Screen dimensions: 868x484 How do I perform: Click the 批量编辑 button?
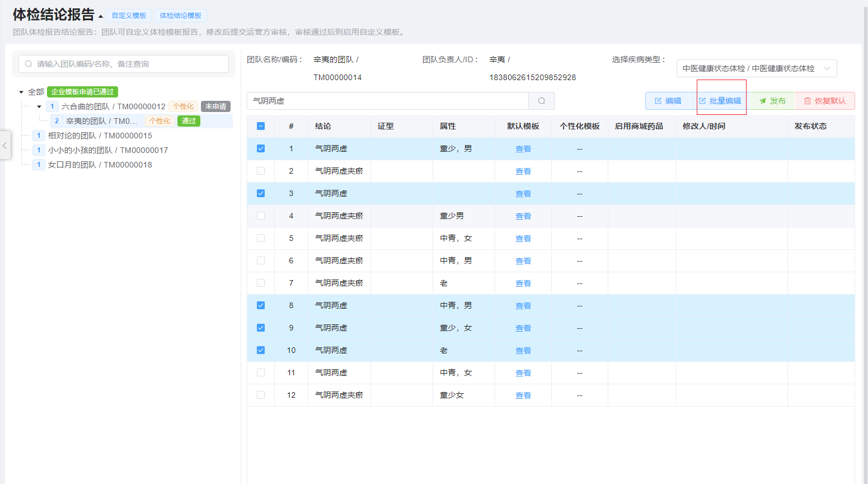720,101
